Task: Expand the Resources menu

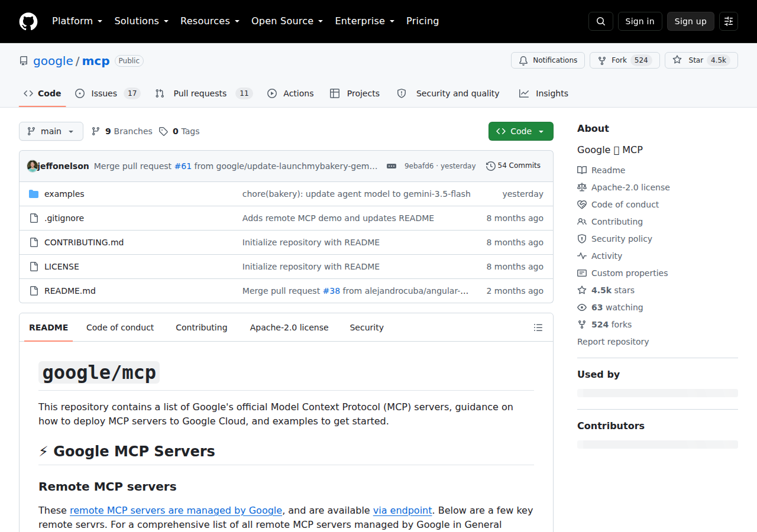Action: tap(210, 21)
